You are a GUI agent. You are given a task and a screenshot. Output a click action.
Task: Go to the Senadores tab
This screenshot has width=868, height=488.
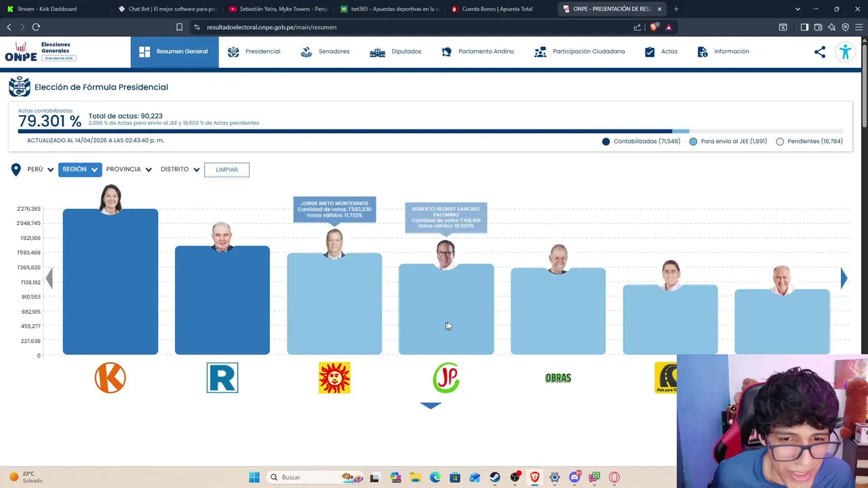pos(325,52)
